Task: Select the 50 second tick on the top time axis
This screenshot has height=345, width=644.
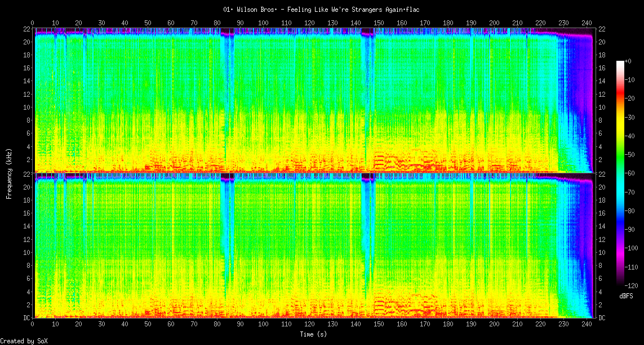Action: [148, 23]
